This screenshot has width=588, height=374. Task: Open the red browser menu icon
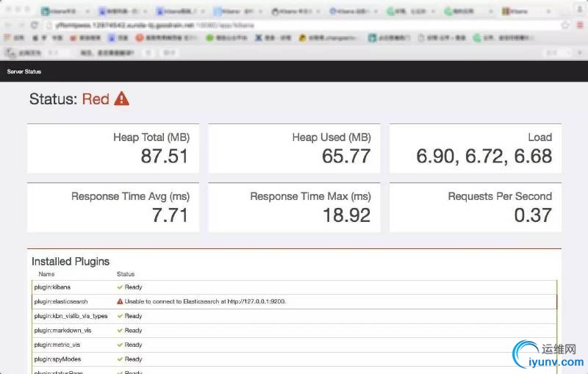coord(580,25)
